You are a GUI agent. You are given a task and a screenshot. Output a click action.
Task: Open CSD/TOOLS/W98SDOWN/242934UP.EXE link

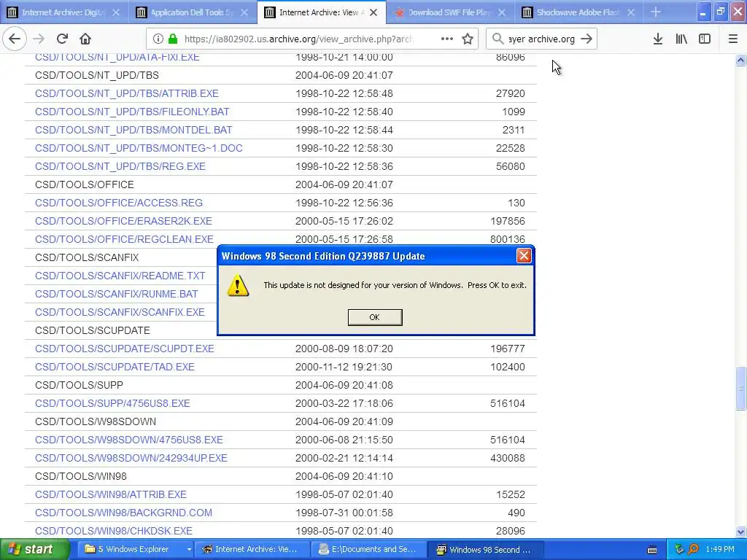tap(131, 458)
